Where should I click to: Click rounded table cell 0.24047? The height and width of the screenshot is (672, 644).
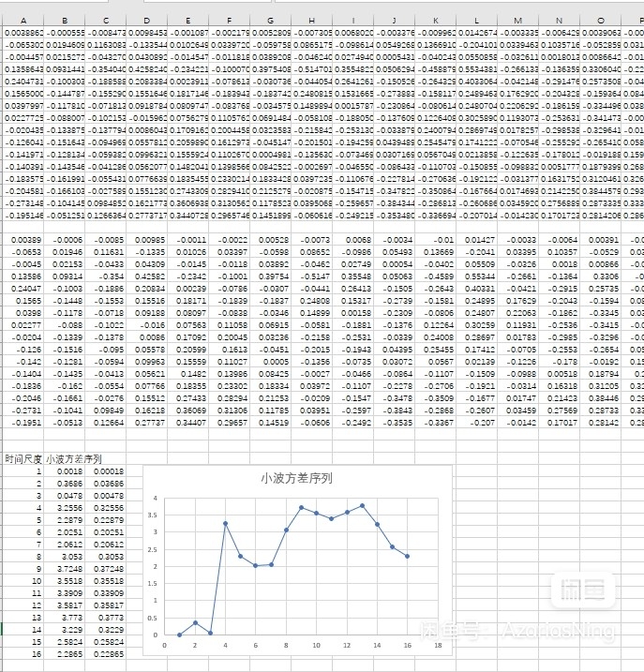23,289
